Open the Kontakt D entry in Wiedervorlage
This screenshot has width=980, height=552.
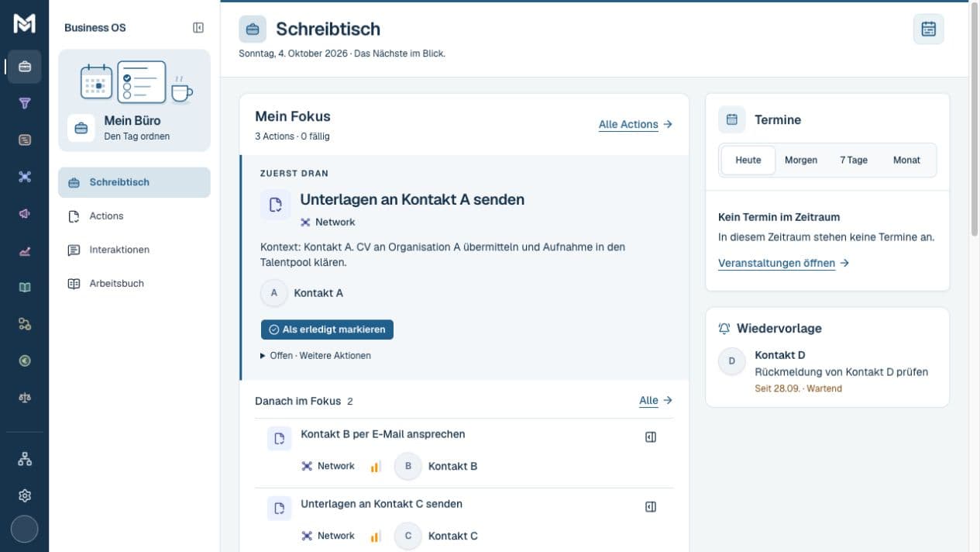click(827, 371)
